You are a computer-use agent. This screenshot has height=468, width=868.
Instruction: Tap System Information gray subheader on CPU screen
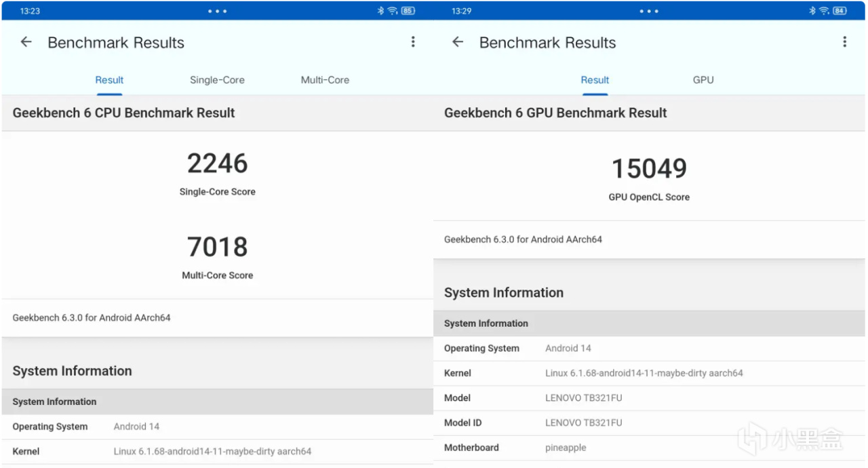pos(218,402)
